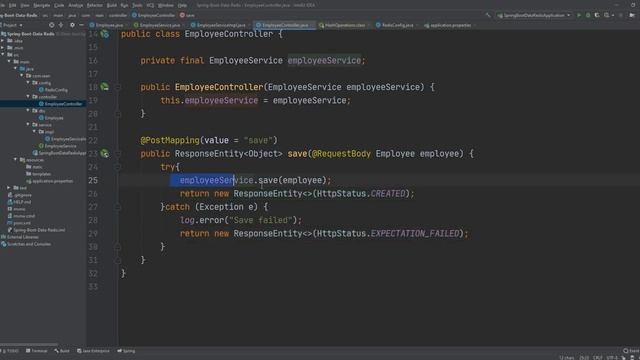The width and height of the screenshot is (640, 360).
Task: Click EXPECTATION_FAILED on line 29
Action: [415, 233]
